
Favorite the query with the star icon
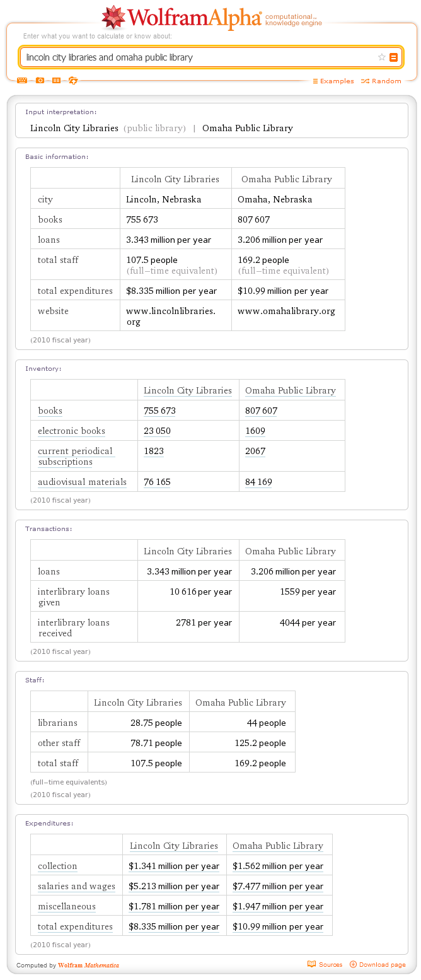tap(381, 57)
